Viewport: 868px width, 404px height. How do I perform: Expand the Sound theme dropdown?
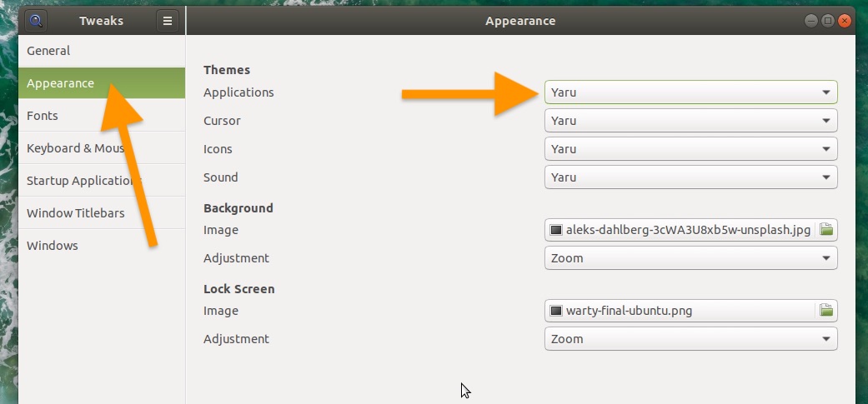[x=691, y=177]
